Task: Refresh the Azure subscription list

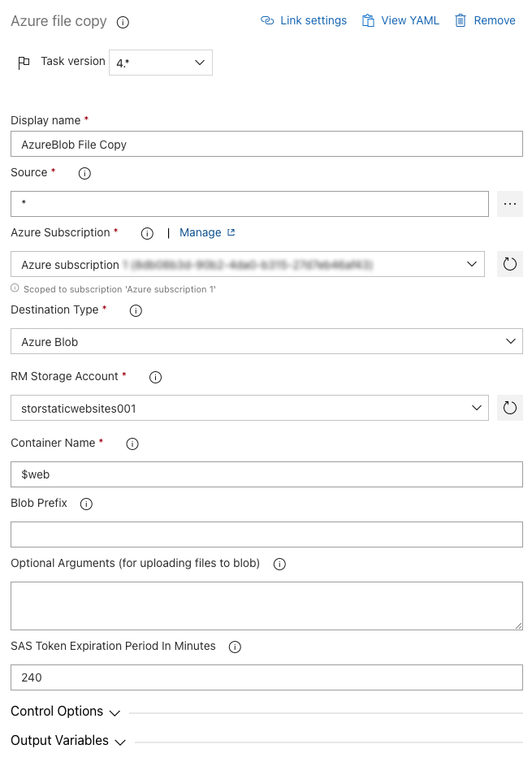Action: point(509,264)
